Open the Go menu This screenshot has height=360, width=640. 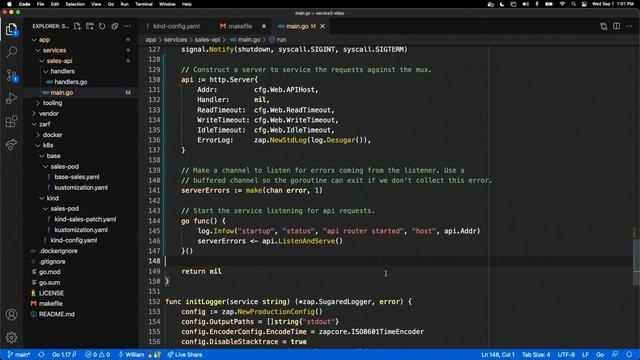pyautogui.click(x=111, y=4)
